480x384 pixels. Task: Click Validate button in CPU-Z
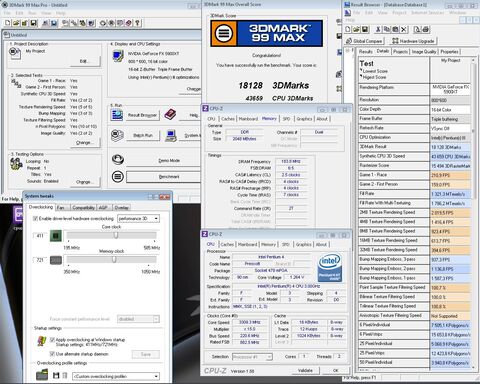pos(305,370)
